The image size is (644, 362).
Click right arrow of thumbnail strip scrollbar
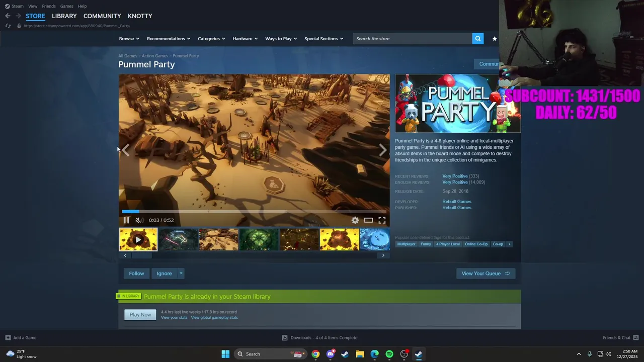coord(383,255)
